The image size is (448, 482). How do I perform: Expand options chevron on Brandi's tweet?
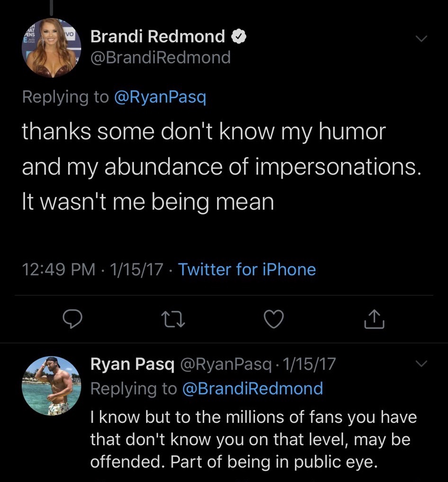(x=421, y=39)
